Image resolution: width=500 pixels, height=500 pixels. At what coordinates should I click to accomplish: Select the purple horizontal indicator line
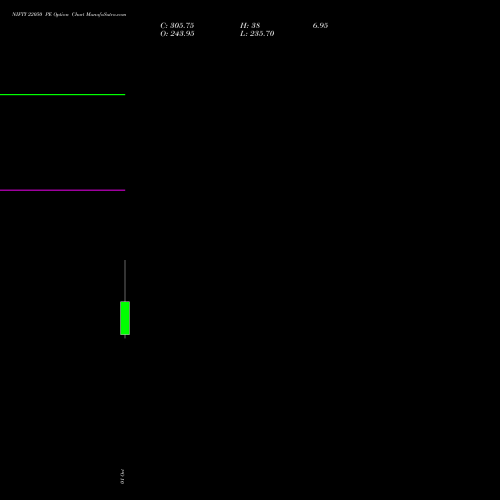coord(62,190)
